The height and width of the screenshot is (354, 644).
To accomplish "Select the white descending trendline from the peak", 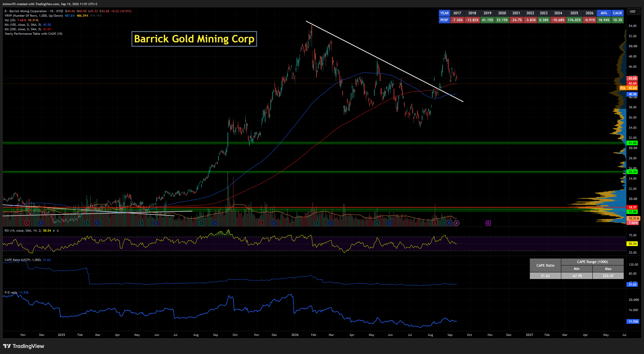I will 384,61.
